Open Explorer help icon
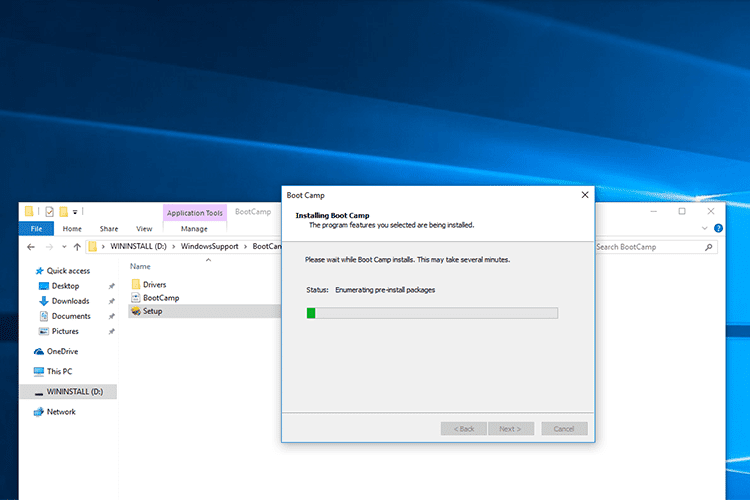 [x=718, y=228]
